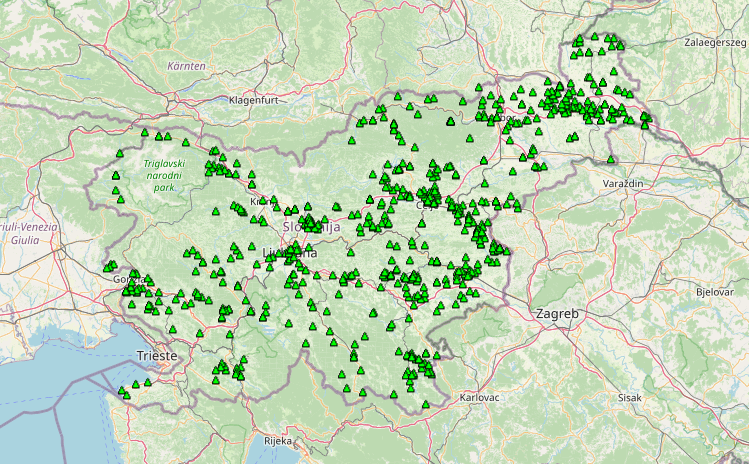
Task: Click green triangle marker nearest Karlovac label
Action: click(426, 405)
